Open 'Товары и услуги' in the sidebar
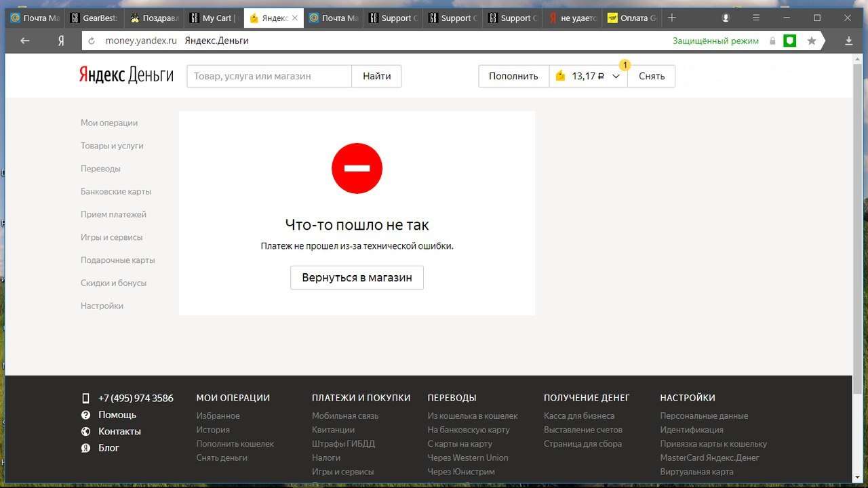This screenshot has width=868, height=488. coord(112,146)
